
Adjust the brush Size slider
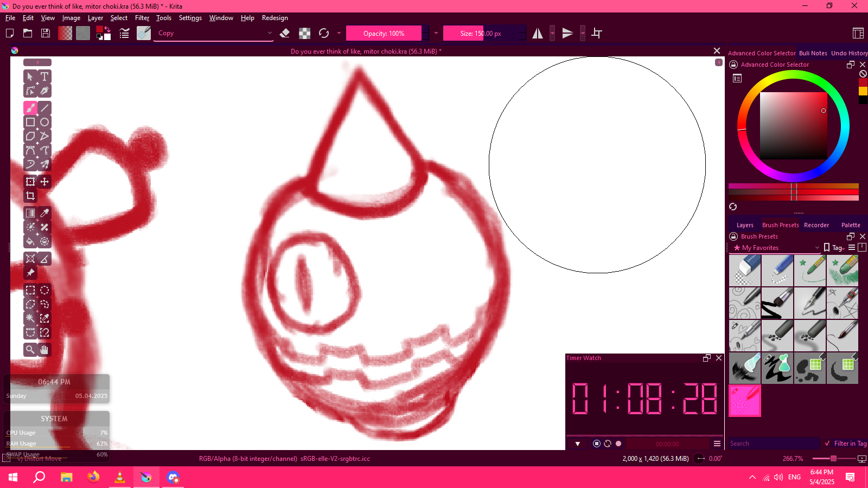pos(484,33)
